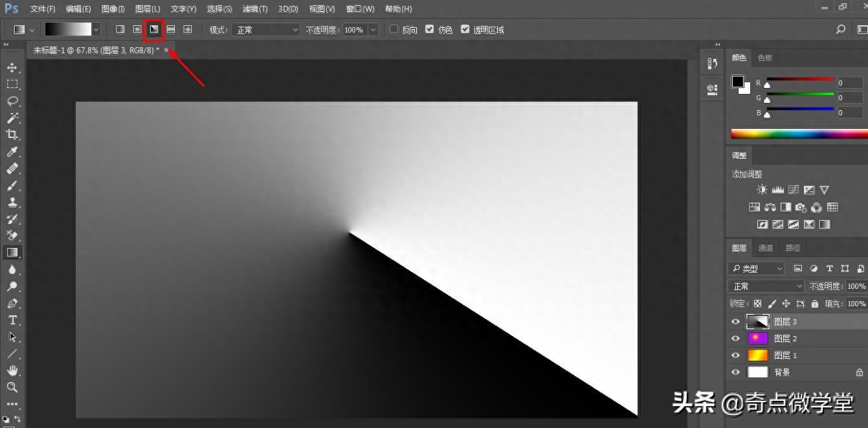This screenshot has height=428, width=868.
Task: Select the Zoom tool
Action: pos(12,387)
